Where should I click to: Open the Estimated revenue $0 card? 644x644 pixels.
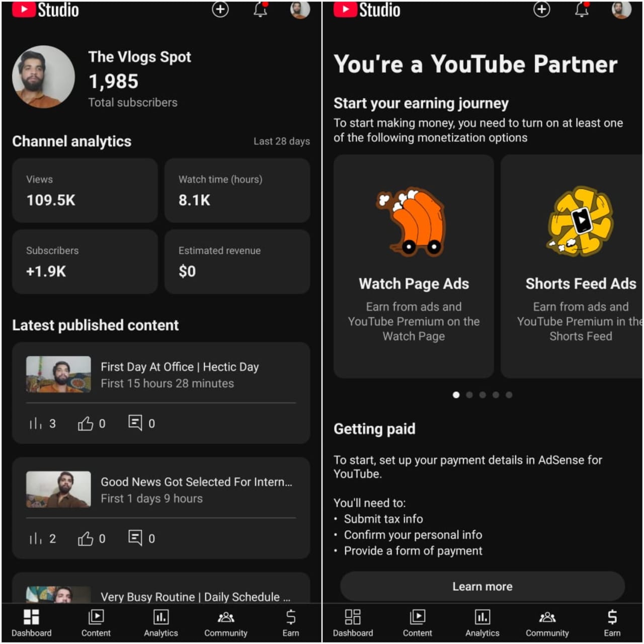coord(237,262)
